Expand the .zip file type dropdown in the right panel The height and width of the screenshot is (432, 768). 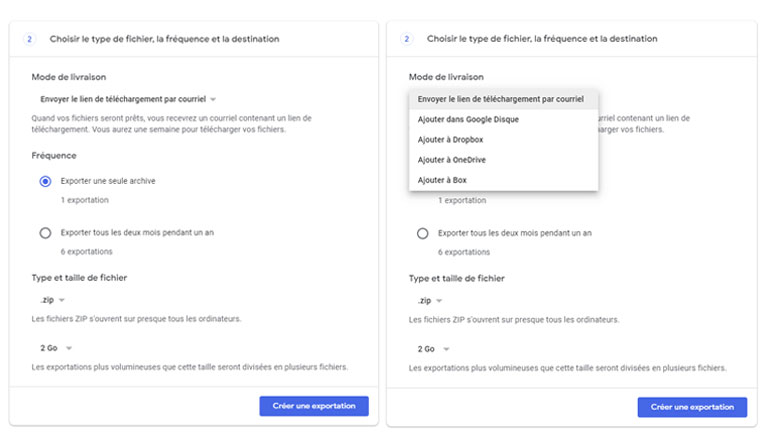pyautogui.click(x=432, y=299)
